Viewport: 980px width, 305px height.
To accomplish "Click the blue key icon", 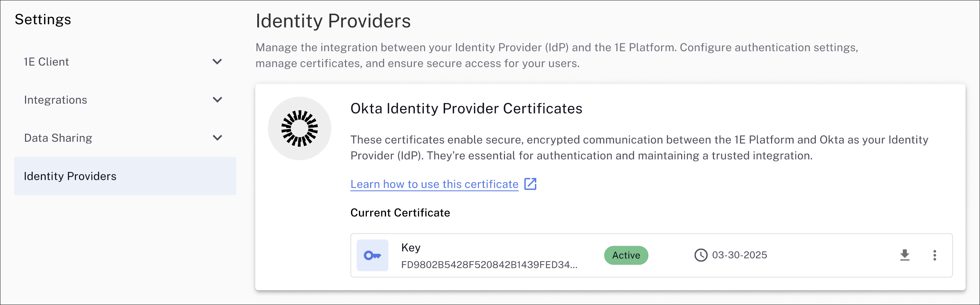I will click(x=372, y=255).
